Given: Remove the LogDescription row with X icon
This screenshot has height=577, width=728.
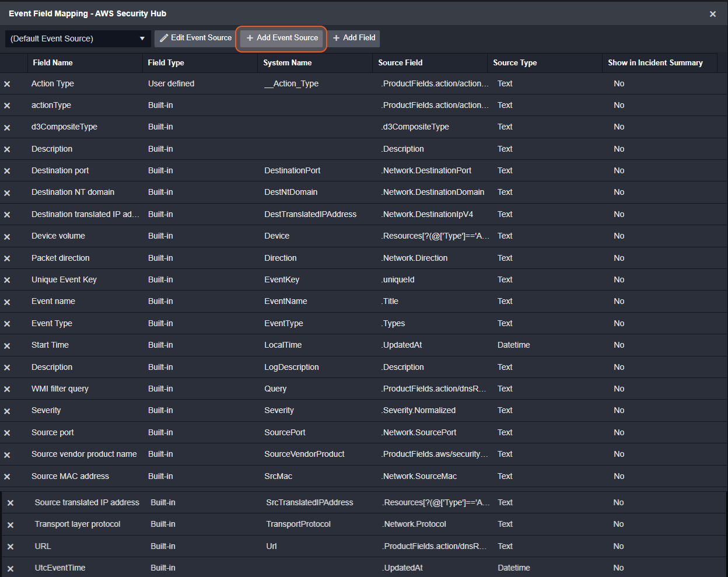Looking at the screenshot, I should pyautogui.click(x=7, y=368).
